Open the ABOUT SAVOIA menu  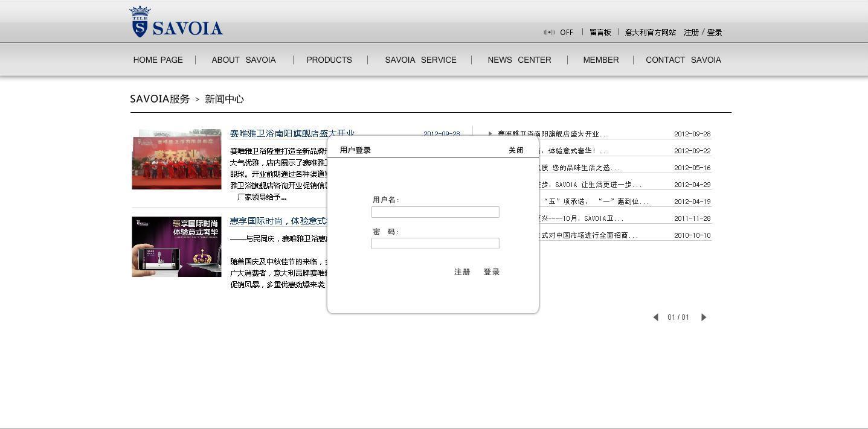[243, 60]
